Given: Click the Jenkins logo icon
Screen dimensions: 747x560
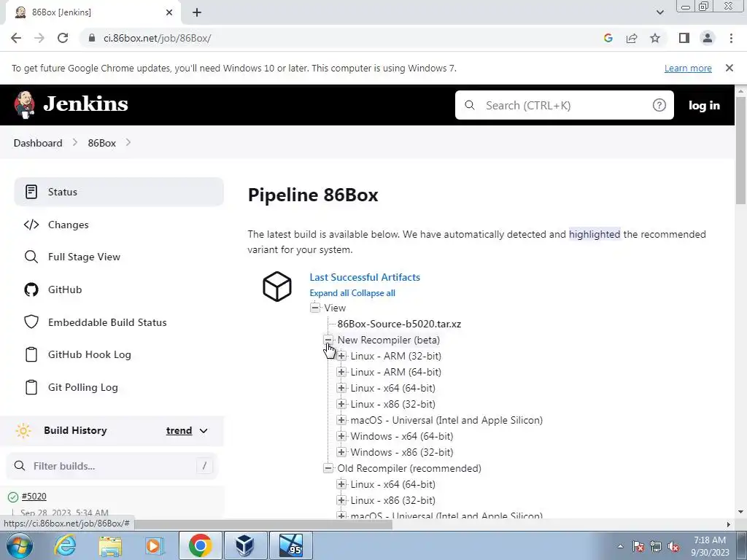Looking at the screenshot, I should (24, 104).
